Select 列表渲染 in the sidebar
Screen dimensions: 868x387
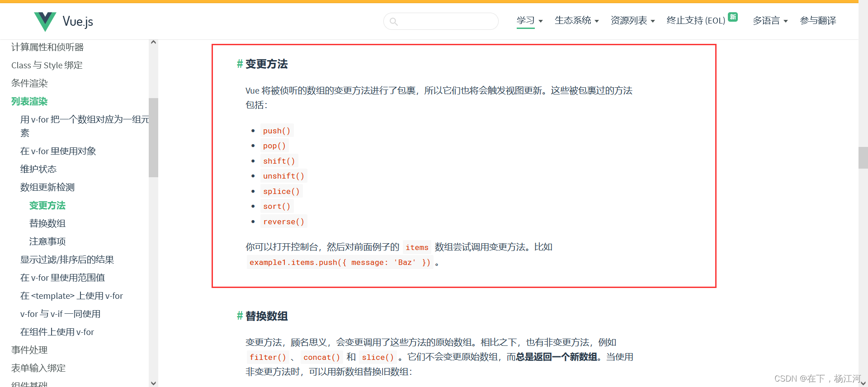tap(29, 101)
